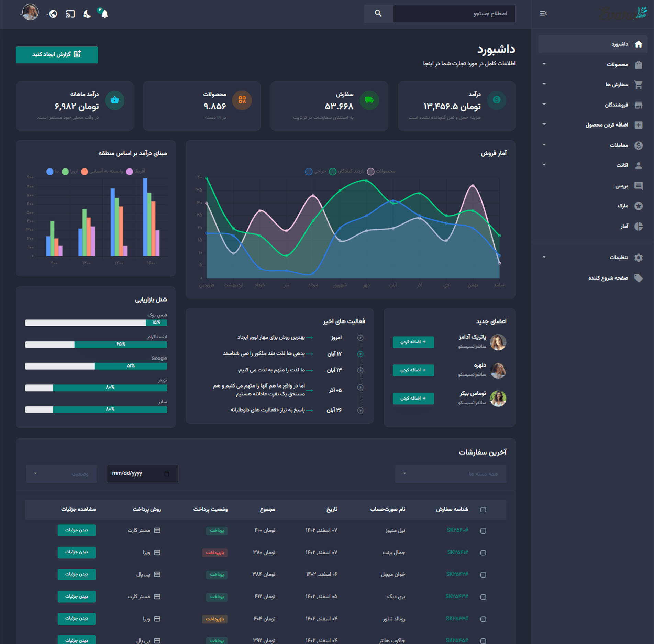Expand محصولات sidebar submenu arrow
Screen dimensions: 654x644
pyautogui.click(x=544, y=64)
